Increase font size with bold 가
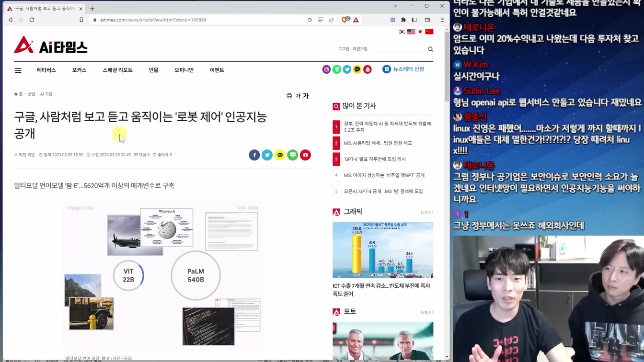The width and height of the screenshot is (644, 362). click(x=306, y=96)
